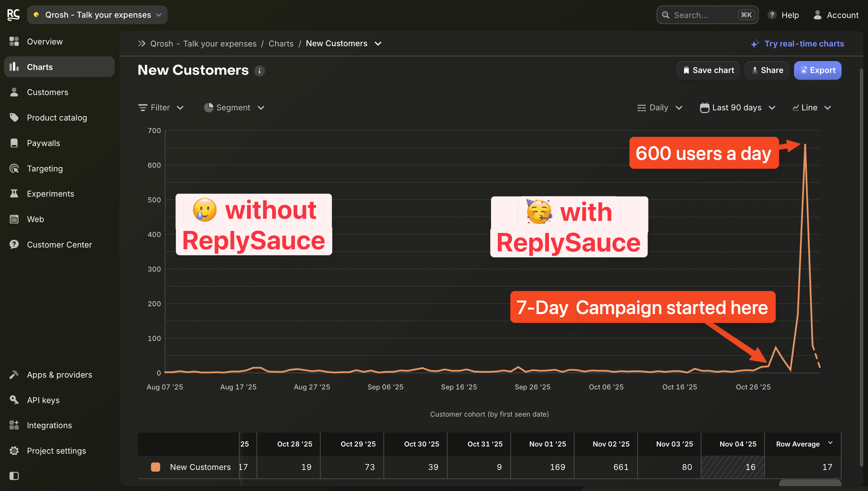Viewport: 868px width, 491px height.
Task: Click the Customer Center icon
Action: click(14, 244)
